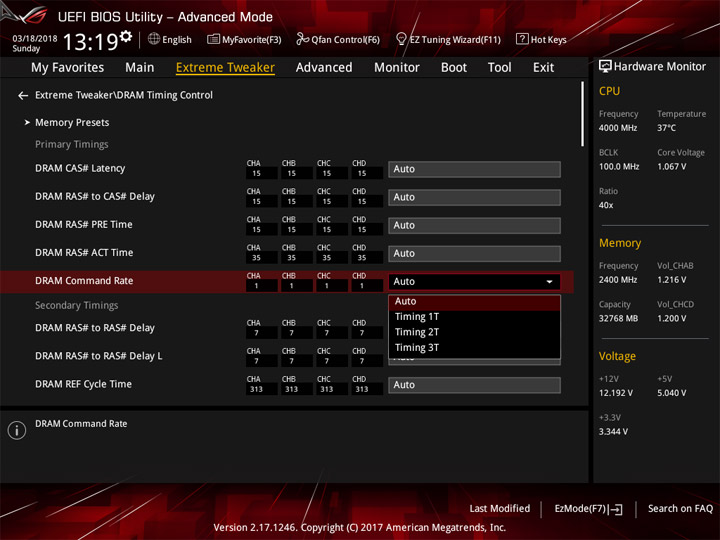
Task: Click +12V voltage 12.192 V value
Action: pos(615,394)
